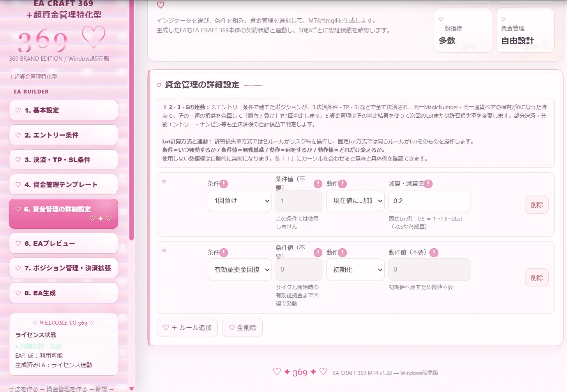Show 条件値 info icon in 有効証拠金回復 rule
Image resolution: width=567 pixels, height=392 pixels.
click(318, 253)
